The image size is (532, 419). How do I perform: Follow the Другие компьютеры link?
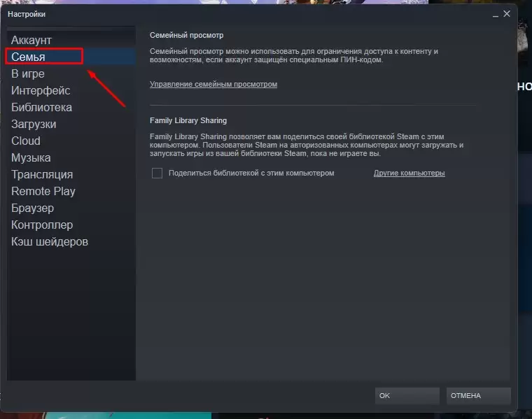pyautogui.click(x=409, y=173)
